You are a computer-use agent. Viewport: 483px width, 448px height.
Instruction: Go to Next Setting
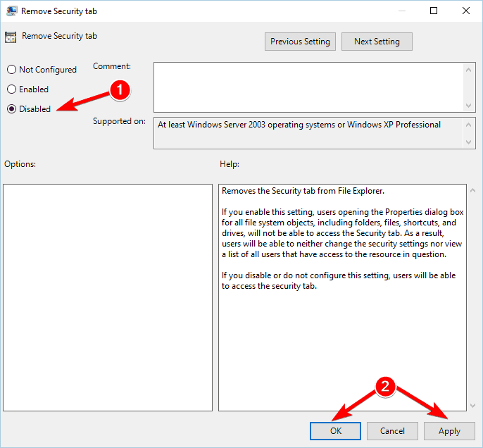click(x=377, y=42)
